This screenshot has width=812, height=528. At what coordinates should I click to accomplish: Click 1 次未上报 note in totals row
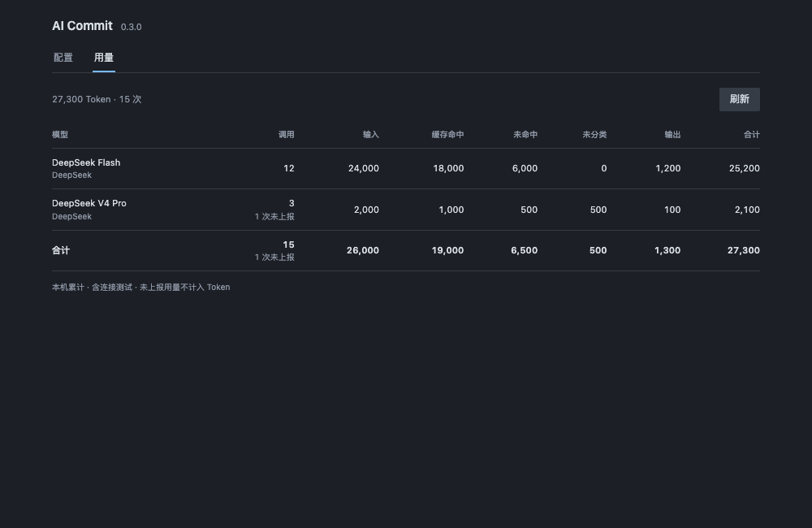click(274, 257)
